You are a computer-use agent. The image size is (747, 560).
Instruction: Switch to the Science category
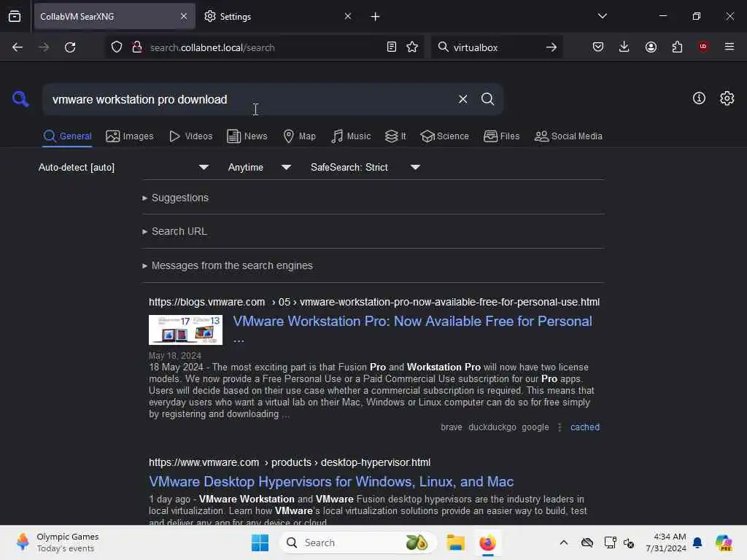point(444,136)
